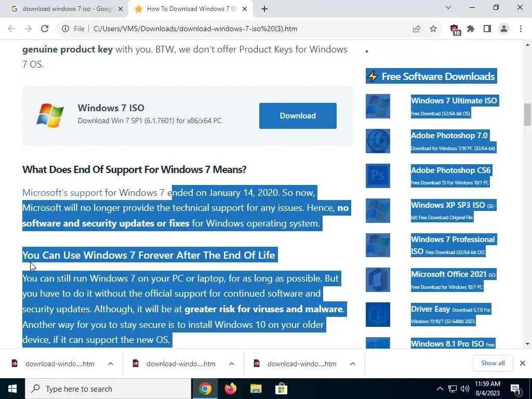Expand options for third download item

click(353, 364)
